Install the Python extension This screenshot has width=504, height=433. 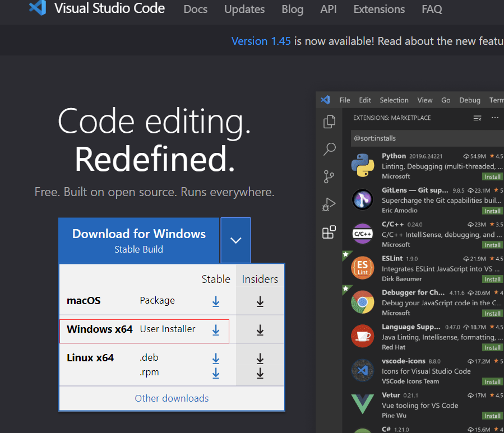[492, 176]
